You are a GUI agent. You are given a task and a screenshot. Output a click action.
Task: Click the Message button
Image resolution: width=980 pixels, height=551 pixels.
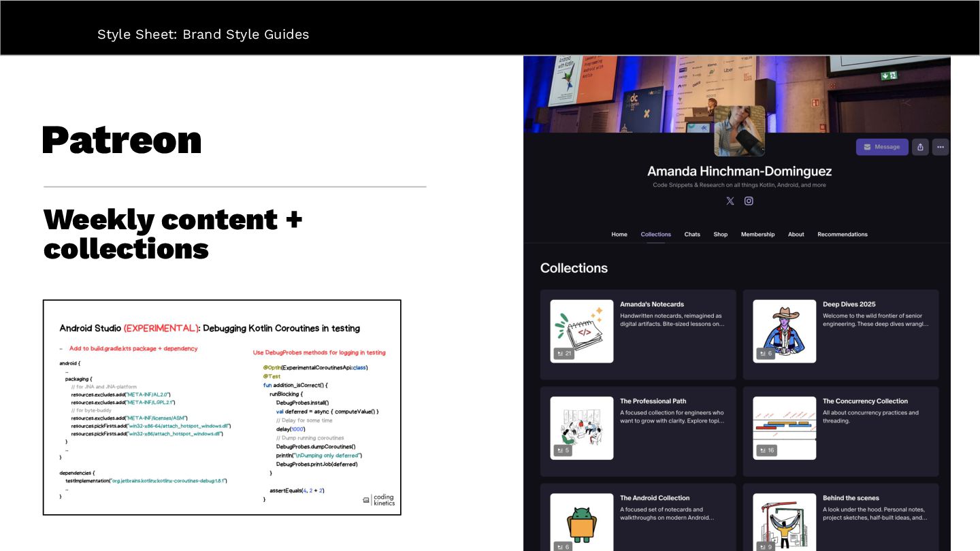point(882,147)
